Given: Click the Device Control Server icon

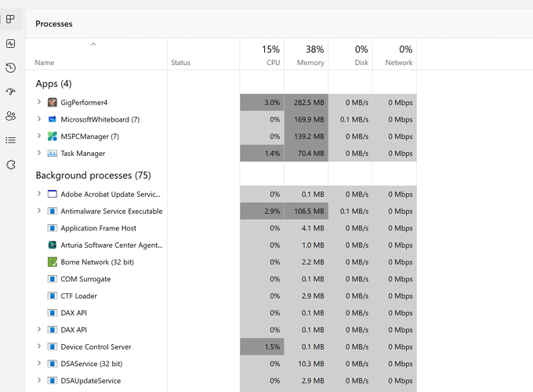Looking at the screenshot, I should pyautogui.click(x=52, y=347).
